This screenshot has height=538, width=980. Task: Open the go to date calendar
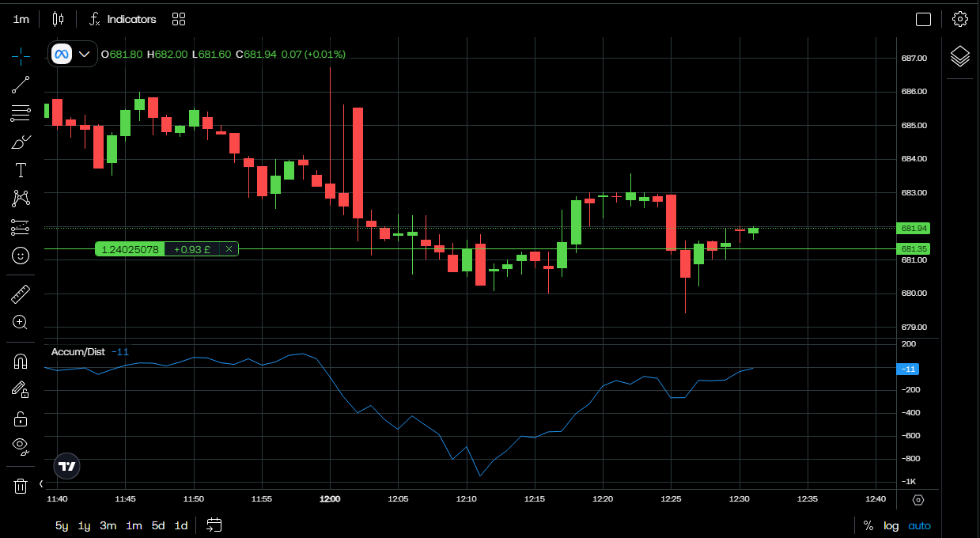214,525
